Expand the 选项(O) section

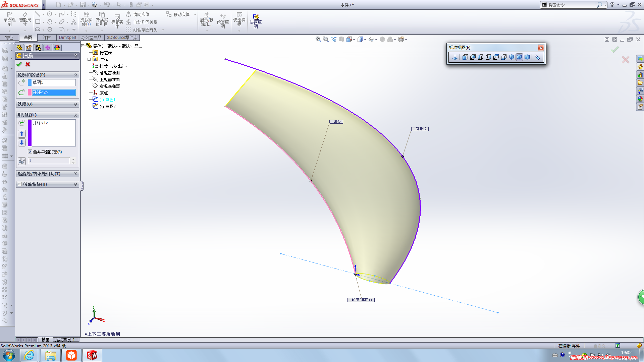(x=75, y=104)
